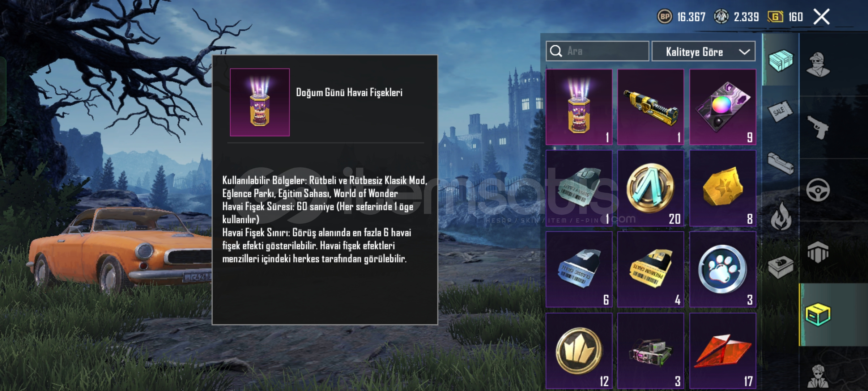Screen dimensions: 868x391
Task: Select the Supply Crate coupon item
Action: click(579, 188)
